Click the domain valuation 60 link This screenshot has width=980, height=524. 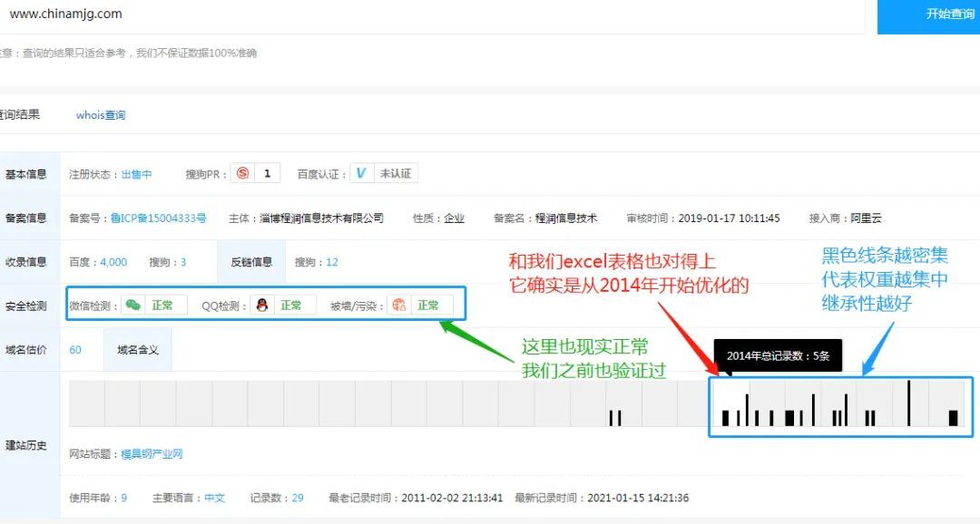point(75,350)
